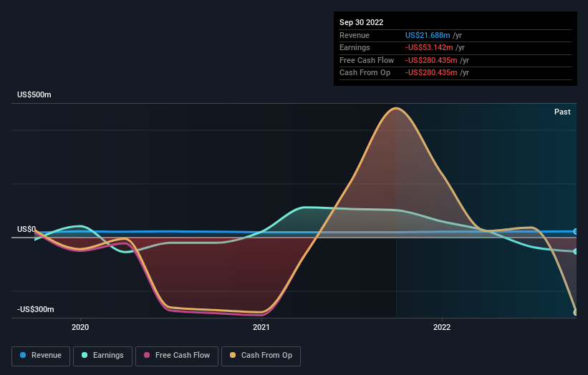Click the pink Free Cash Flow legend dot
The image size is (588, 375).
pos(147,355)
